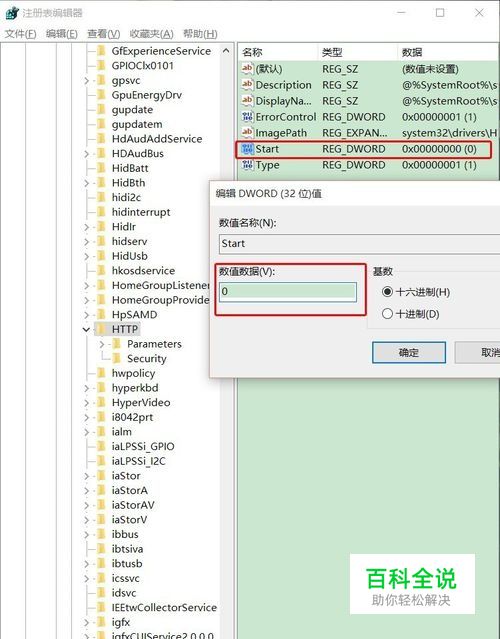Select the iaLPSSi_GPIO key
Viewport: 500px width, 639px height.
143,447
